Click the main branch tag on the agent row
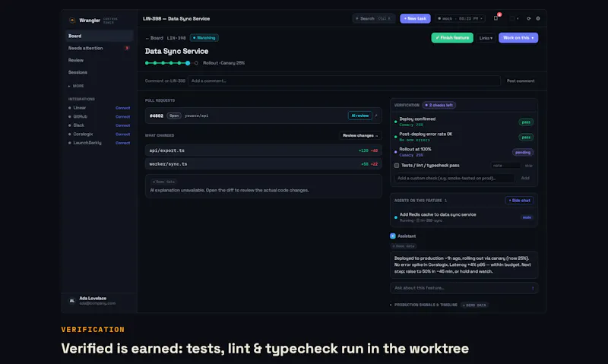 click(527, 217)
